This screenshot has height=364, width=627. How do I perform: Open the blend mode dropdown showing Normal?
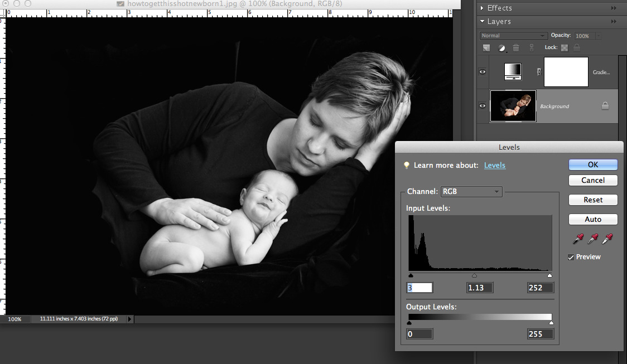[512, 35]
